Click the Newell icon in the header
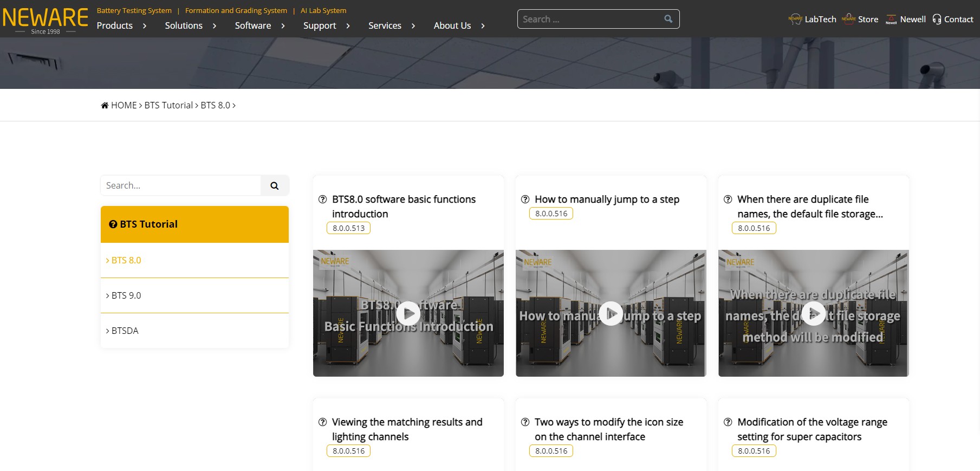Screen dimensions: 980x471 [891, 20]
